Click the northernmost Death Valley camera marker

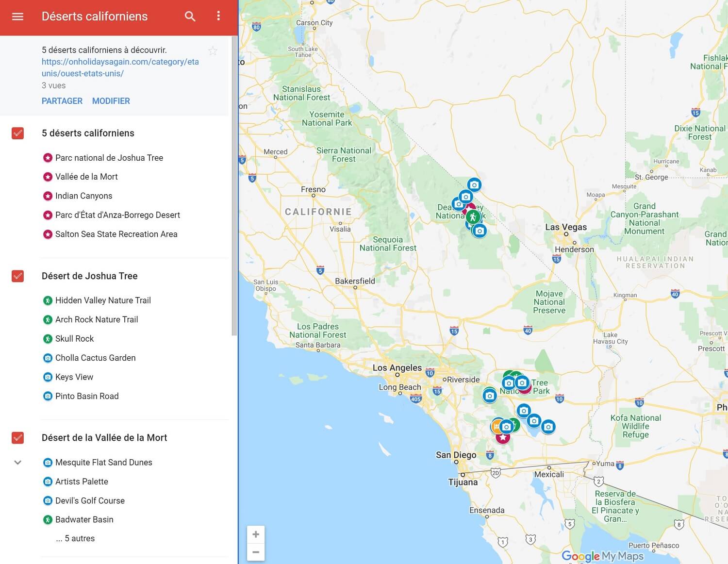474,185
